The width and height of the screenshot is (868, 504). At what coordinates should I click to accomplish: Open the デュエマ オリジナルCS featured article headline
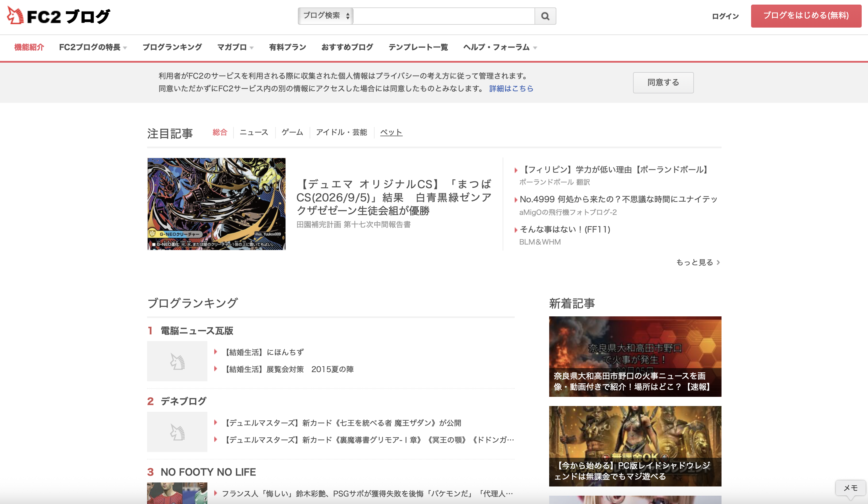[x=394, y=197]
